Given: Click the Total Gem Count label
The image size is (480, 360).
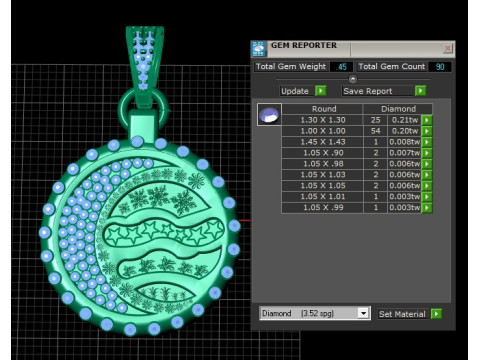Looking at the screenshot, I should (x=392, y=67).
